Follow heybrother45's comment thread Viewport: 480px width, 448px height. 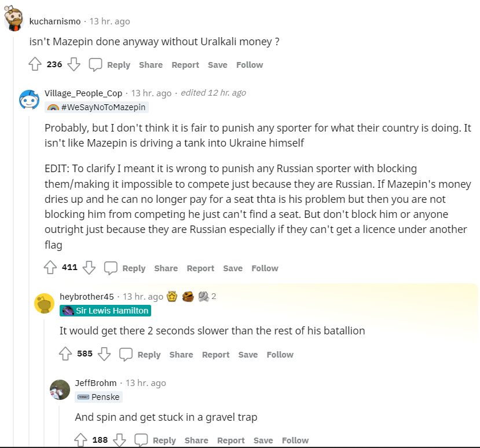[280, 355]
